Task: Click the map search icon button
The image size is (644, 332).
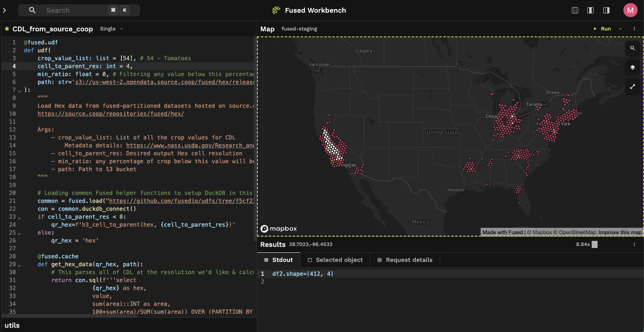Action: [x=632, y=48]
